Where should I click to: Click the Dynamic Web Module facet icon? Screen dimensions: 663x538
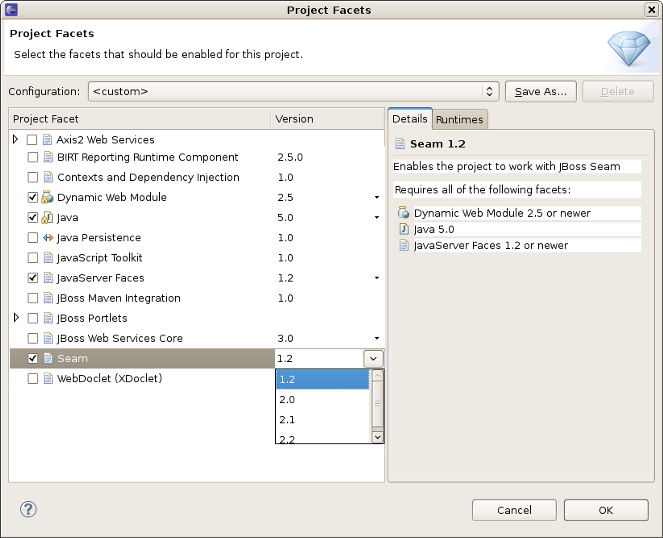click(47, 198)
